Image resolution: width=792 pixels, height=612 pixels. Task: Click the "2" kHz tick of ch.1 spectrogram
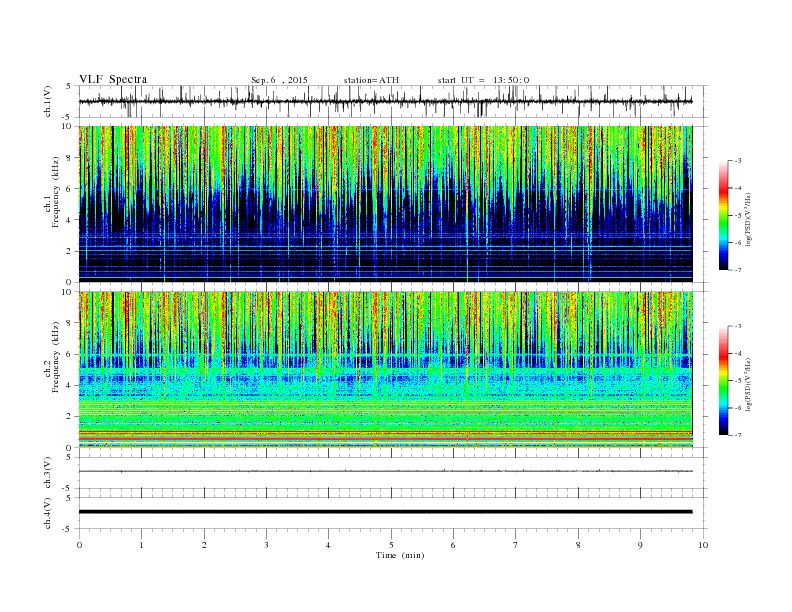click(69, 251)
